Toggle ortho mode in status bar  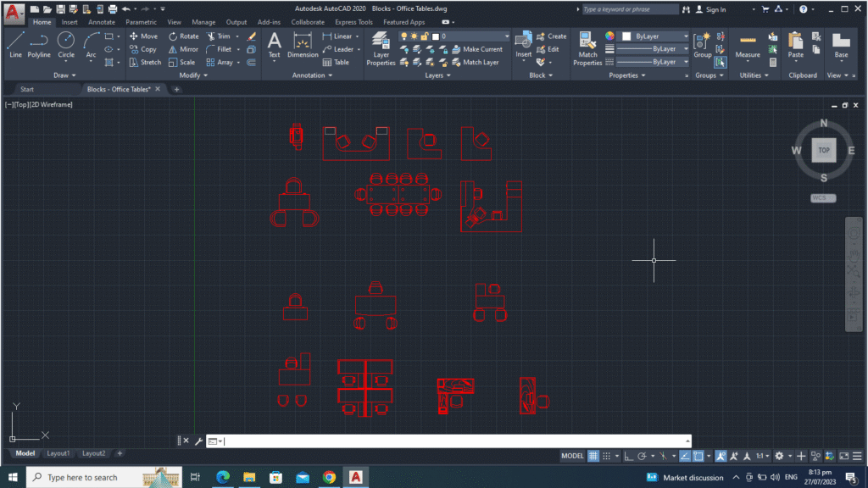coord(628,456)
